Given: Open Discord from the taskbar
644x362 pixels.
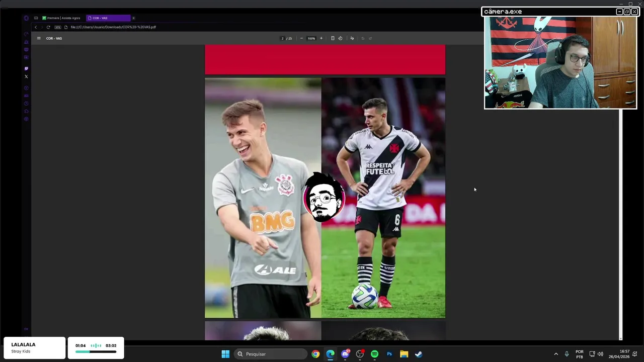Looking at the screenshot, I should click(x=345, y=354).
